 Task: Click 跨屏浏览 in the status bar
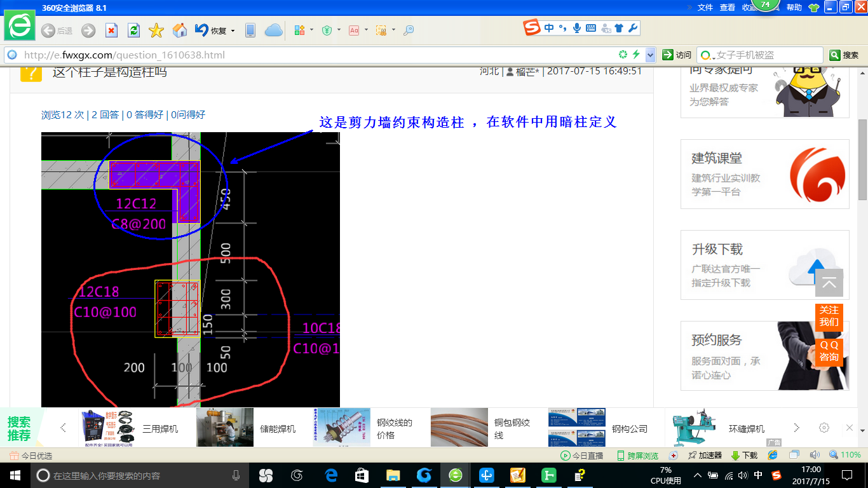(637, 456)
